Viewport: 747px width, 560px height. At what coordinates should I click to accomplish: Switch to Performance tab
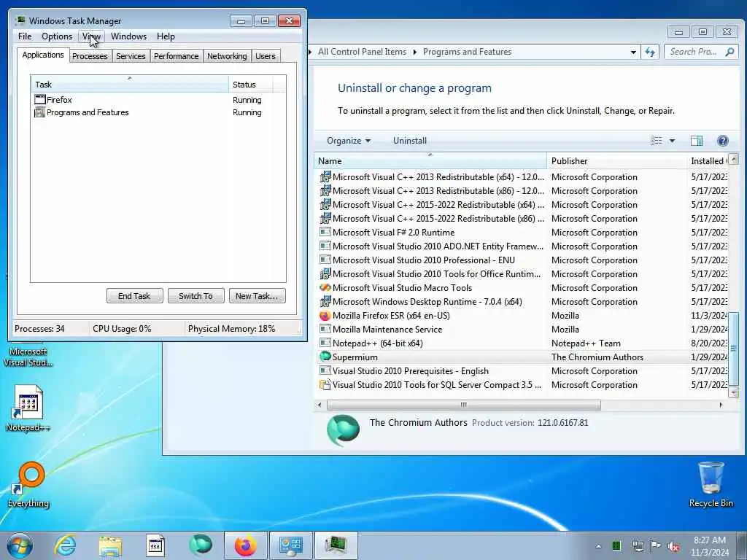pyautogui.click(x=176, y=56)
